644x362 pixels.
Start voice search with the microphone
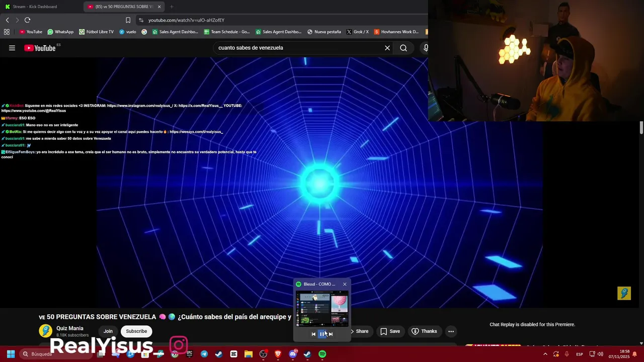click(425, 48)
